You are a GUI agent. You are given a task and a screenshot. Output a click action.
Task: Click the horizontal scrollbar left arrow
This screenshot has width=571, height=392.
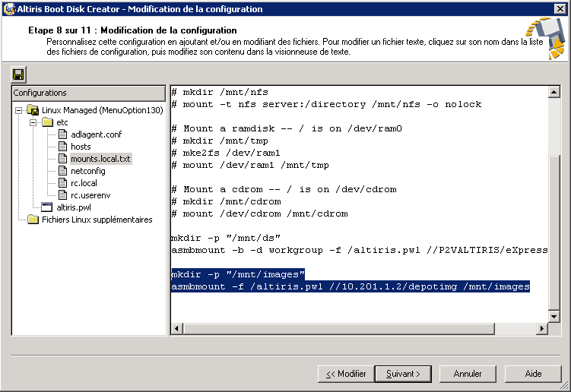coord(176,329)
